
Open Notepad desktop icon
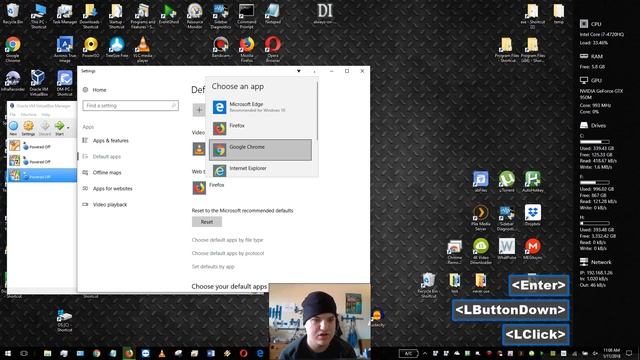272,14
